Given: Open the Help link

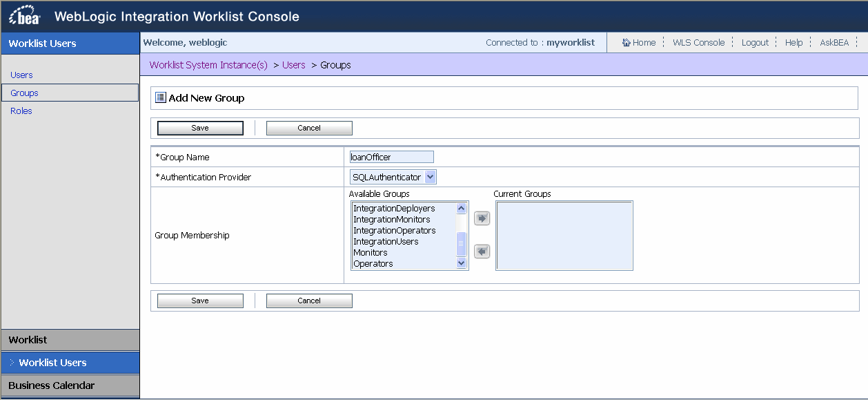Looking at the screenshot, I should click(793, 43).
